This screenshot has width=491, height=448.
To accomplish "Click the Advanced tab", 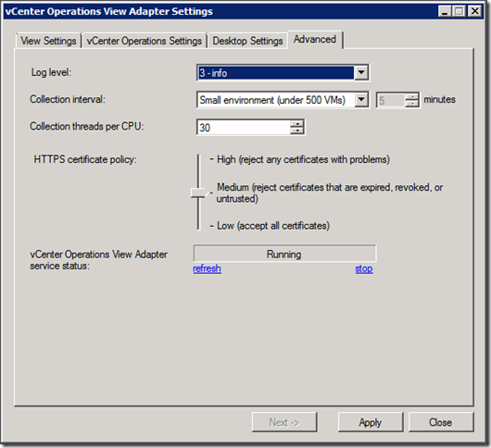I will pos(315,40).
